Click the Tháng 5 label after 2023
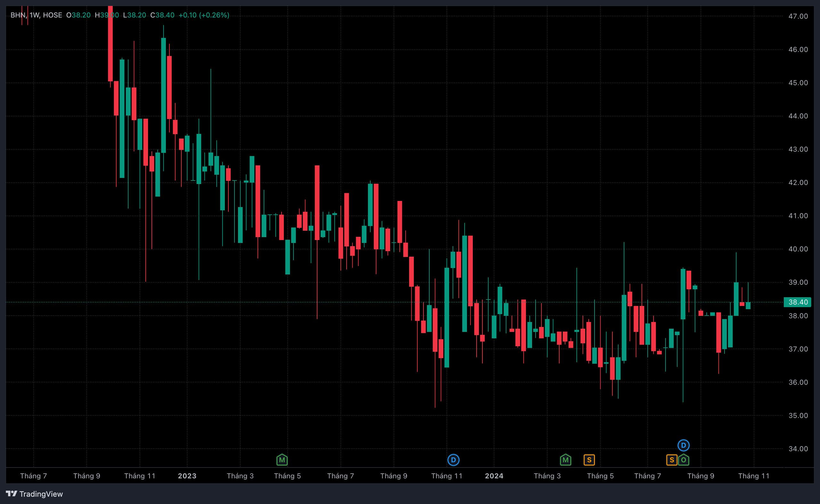Image resolution: width=820 pixels, height=504 pixels. click(x=287, y=476)
